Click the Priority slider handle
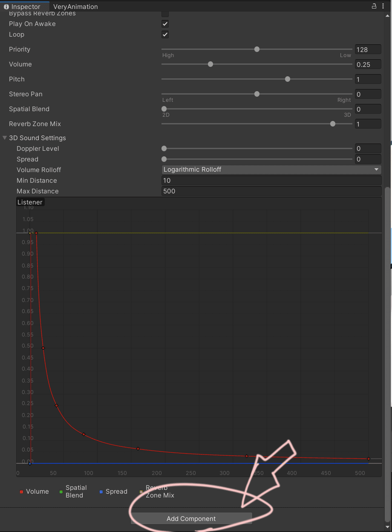The image size is (392, 532). click(x=257, y=49)
